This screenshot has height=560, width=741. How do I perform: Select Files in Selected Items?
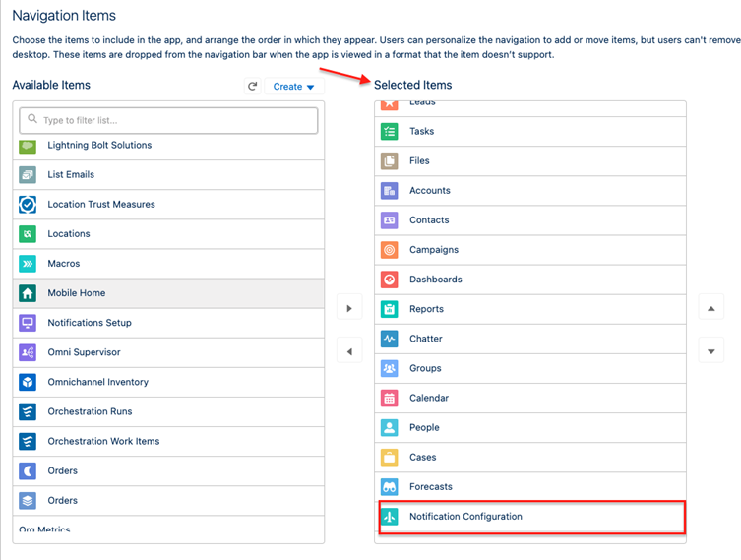pos(530,161)
